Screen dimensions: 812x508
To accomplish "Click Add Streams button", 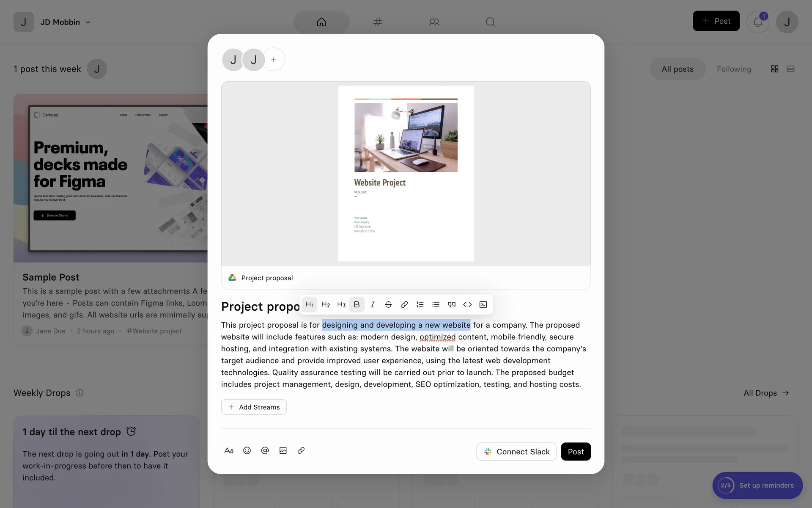I will [254, 407].
